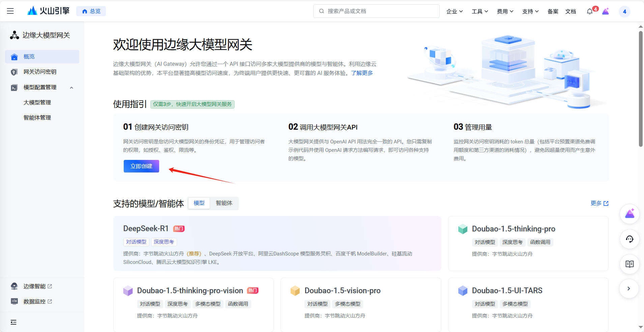Click the 边缘智能 sidebar icon
The image size is (644, 332).
(14, 286)
